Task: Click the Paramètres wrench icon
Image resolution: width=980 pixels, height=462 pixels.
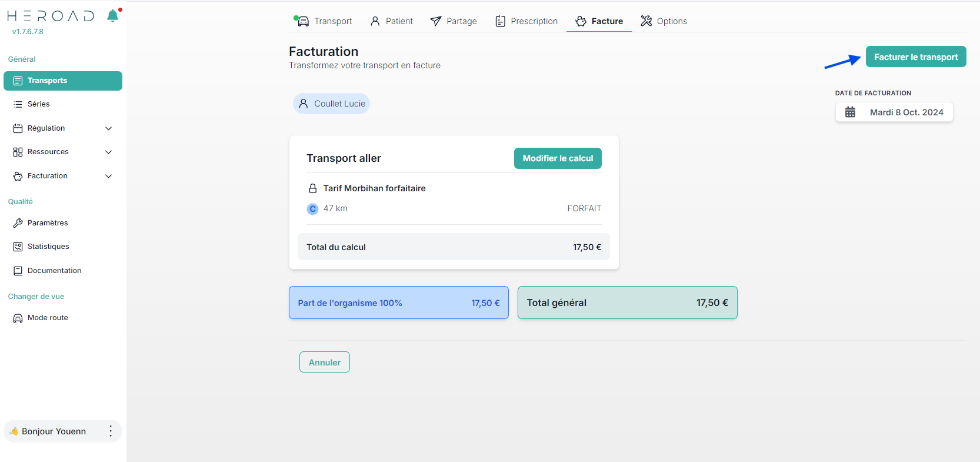Action: (18, 223)
